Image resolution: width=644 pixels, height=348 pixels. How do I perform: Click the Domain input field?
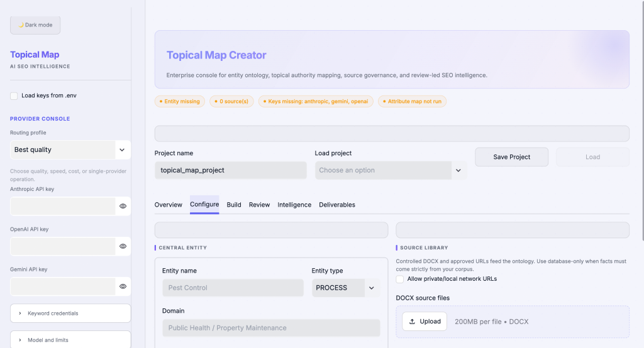tap(271, 328)
